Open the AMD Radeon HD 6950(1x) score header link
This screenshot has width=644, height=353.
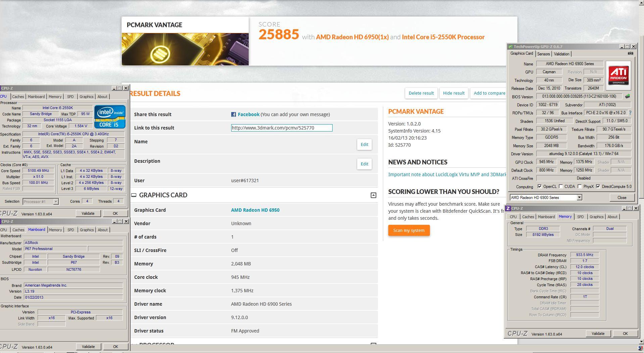click(352, 37)
